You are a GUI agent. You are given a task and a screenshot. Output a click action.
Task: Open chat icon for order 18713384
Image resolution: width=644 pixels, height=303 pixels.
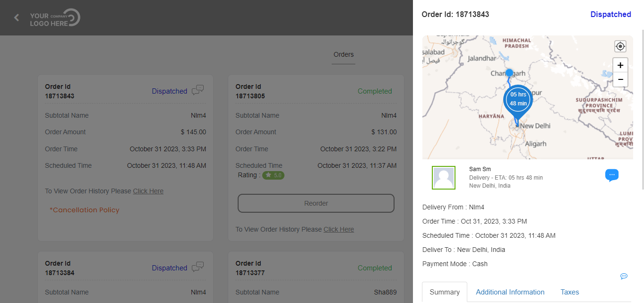click(x=198, y=267)
